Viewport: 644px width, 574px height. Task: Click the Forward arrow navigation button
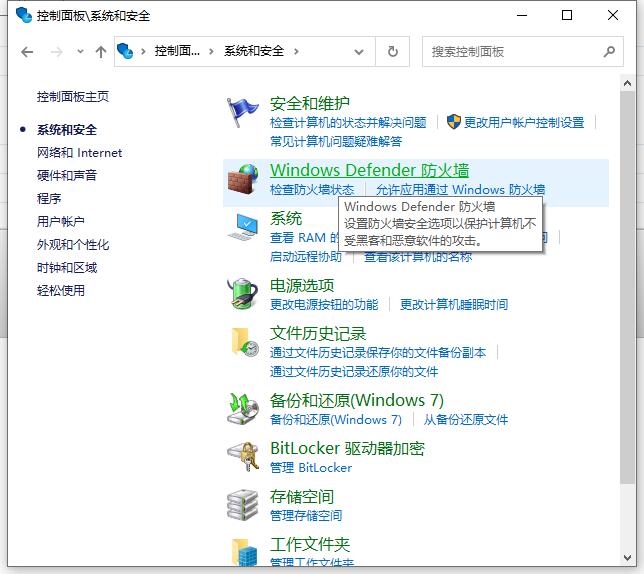click(x=57, y=52)
